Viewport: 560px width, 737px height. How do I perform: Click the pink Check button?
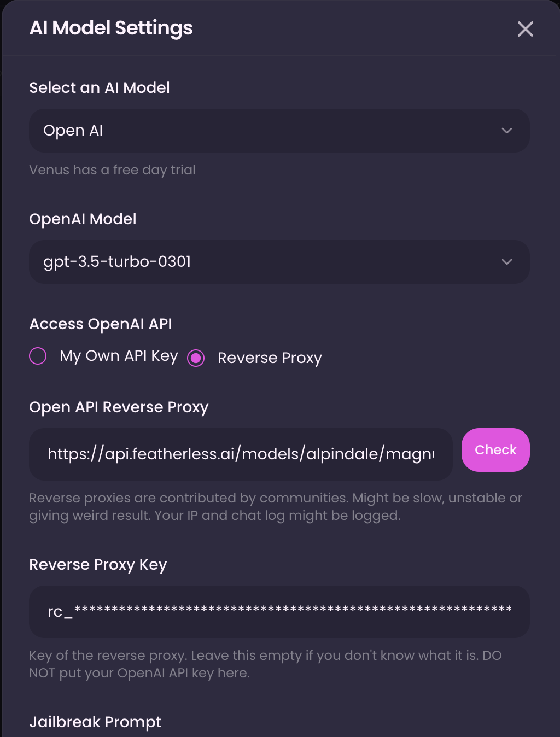[x=495, y=450]
